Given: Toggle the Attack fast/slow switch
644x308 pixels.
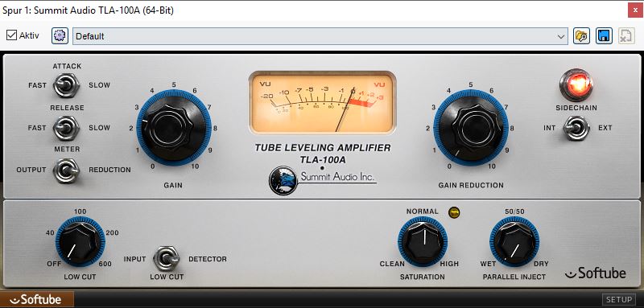Looking at the screenshot, I should click(x=66, y=85).
